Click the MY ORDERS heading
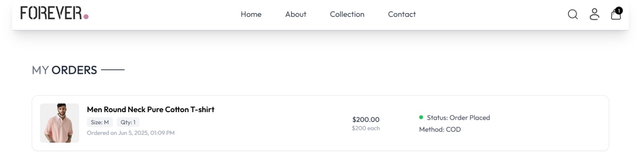Viewport: 644px width, 167px height. pos(64,70)
